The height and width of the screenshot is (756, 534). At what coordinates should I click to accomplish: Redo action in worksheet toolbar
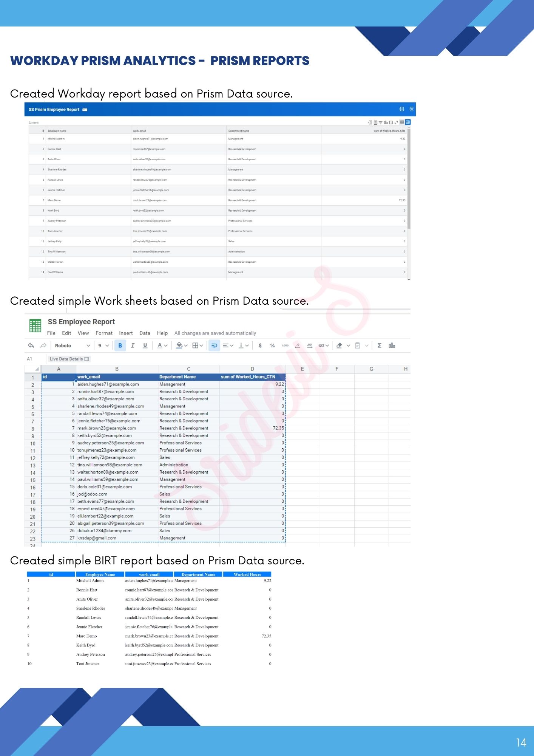(43, 345)
